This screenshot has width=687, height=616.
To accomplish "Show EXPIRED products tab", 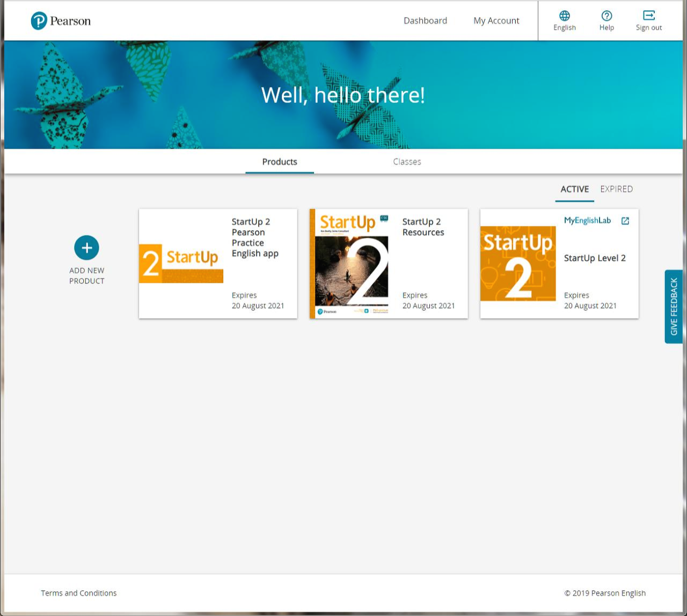I will [617, 189].
